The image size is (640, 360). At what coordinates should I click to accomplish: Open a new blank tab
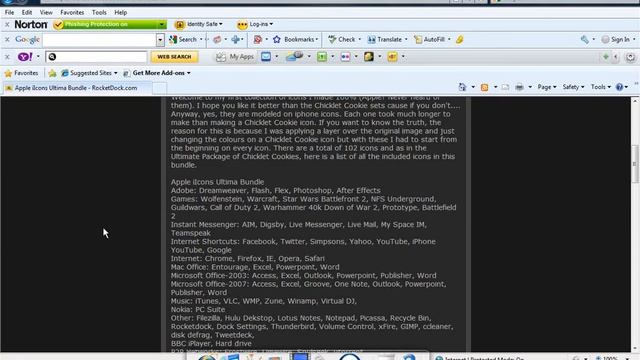tap(160, 88)
